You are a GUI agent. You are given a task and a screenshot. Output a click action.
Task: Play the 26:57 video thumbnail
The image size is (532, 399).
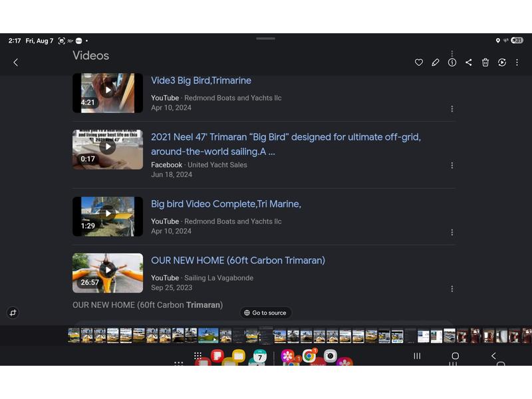click(x=108, y=273)
